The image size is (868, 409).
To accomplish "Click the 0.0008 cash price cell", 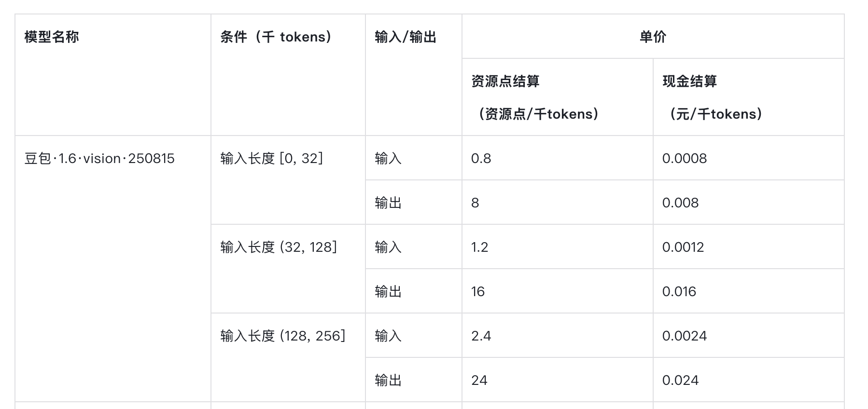I will click(685, 159).
